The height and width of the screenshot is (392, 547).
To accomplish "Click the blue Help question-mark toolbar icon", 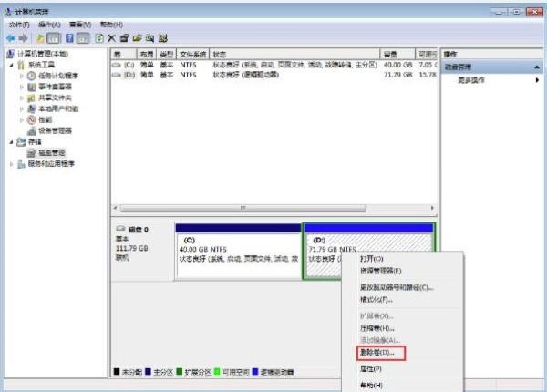I will click(x=69, y=38).
